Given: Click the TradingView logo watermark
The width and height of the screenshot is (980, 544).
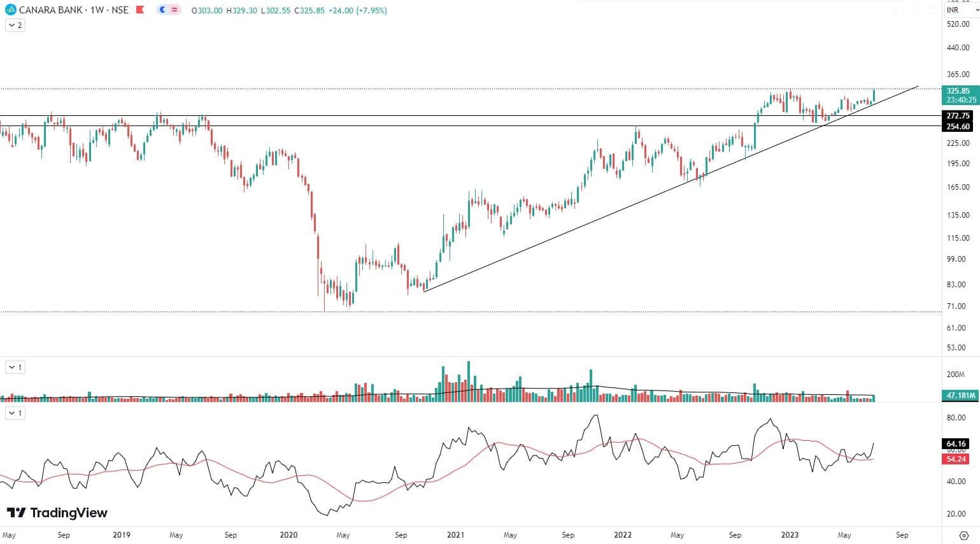Looking at the screenshot, I should (57, 513).
